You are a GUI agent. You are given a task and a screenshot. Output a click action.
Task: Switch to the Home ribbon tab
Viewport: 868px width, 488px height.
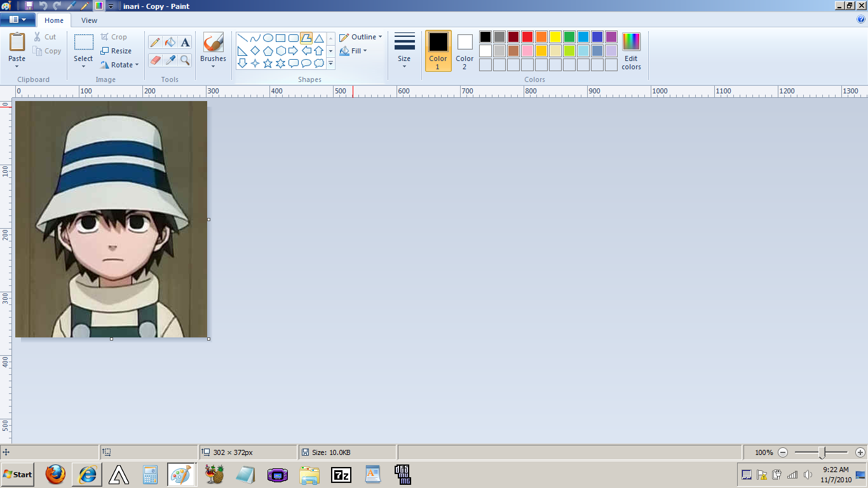pyautogui.click(x=54, y=20)
